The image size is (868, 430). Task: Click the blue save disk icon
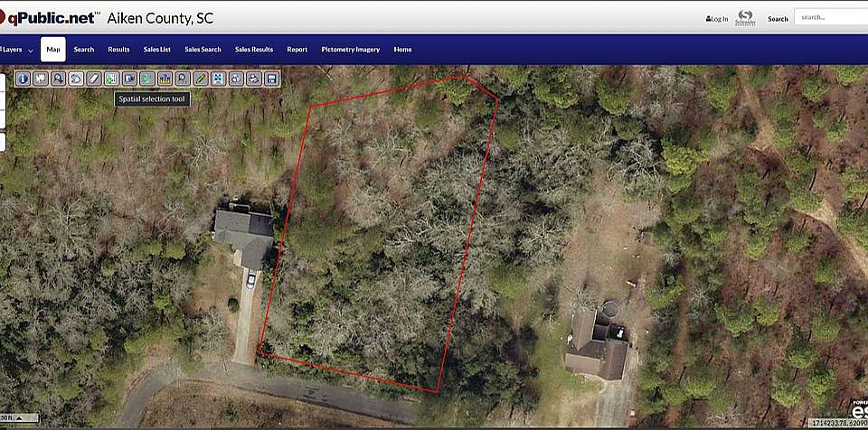(270, 79)
